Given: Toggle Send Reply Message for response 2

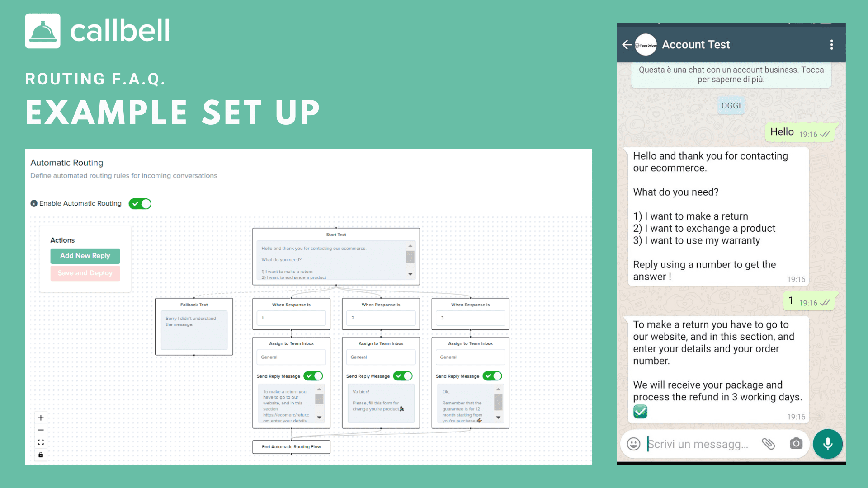Looking at the screenshot, I should click(403, 376).
